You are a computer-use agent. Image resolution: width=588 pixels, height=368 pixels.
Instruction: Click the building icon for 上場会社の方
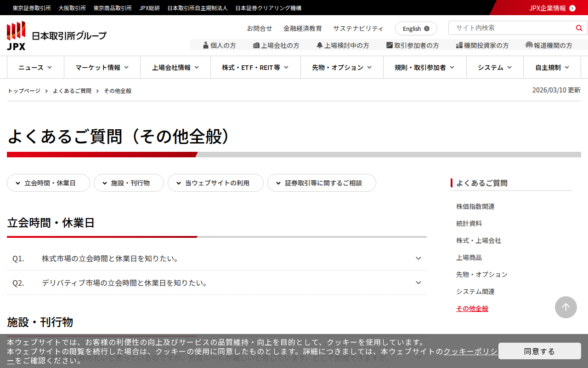point(256,45)
